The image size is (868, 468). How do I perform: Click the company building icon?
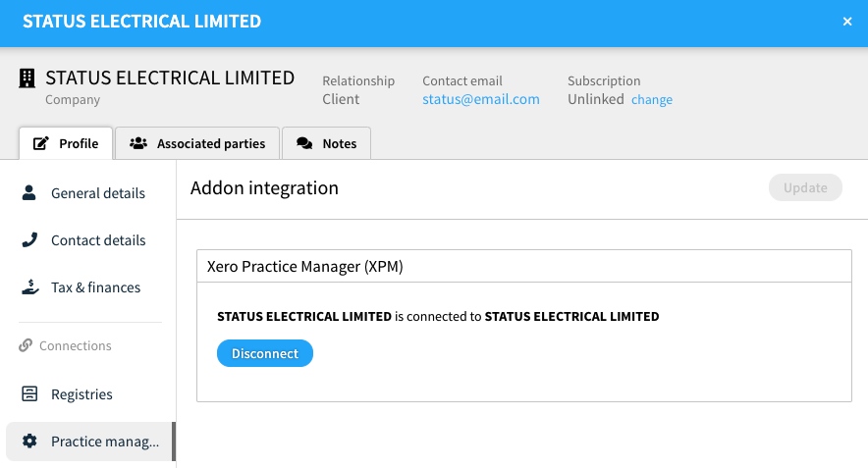pyautogui.click(x=27, y=78)
